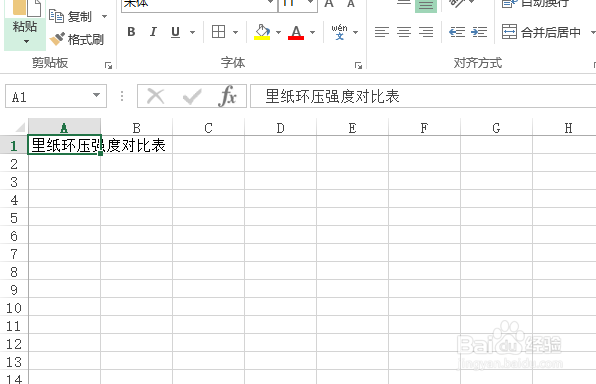Click the text Orientation icon

point(456,4)
